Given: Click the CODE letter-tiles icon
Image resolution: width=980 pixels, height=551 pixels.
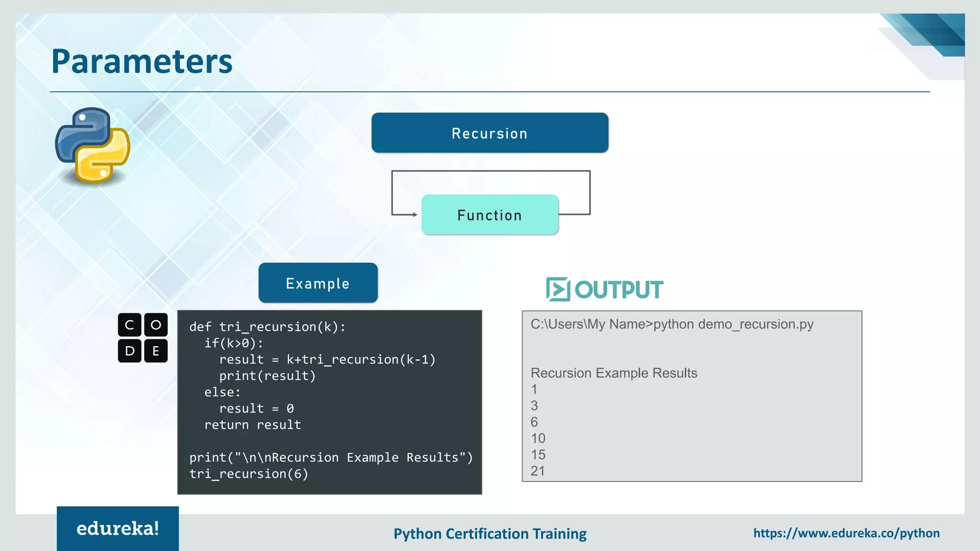Looking at the screenshot, I should coord(143,338).
